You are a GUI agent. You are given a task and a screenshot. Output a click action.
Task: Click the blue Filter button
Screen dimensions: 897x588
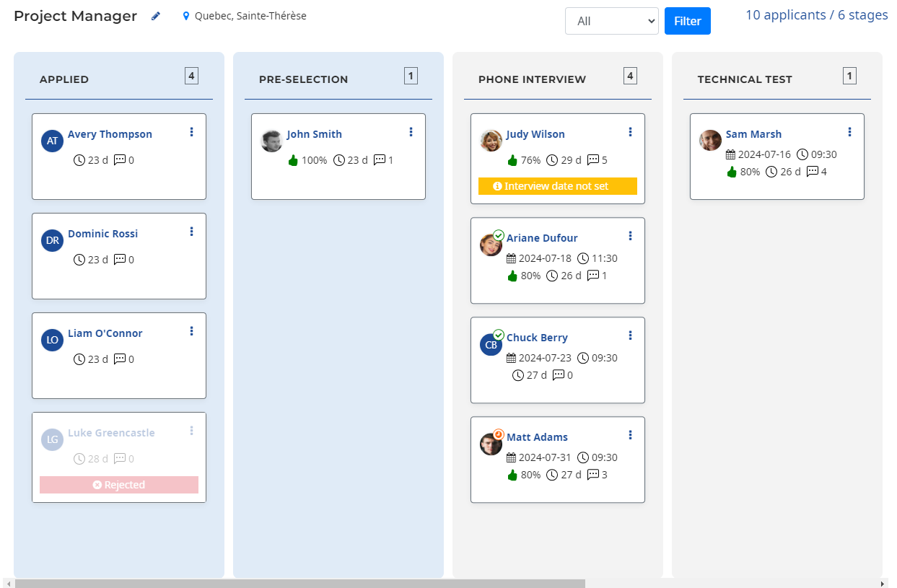(x=688, y=21)
